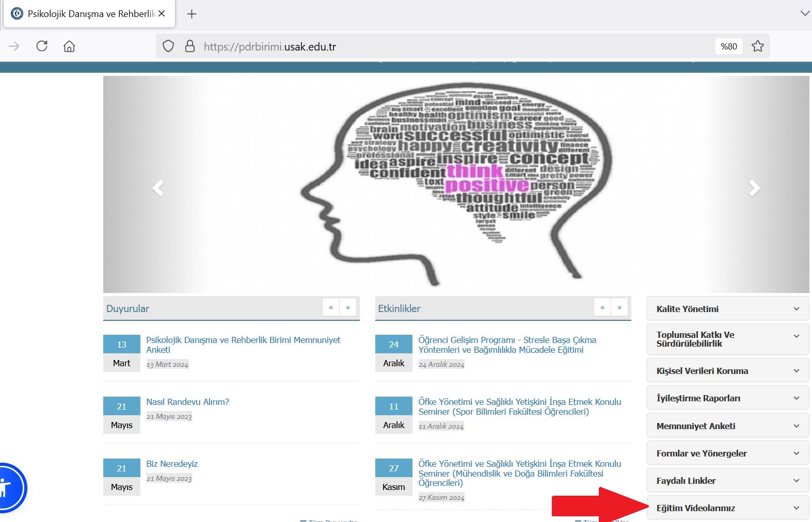Open a new browser tab

tap(192, 14)
